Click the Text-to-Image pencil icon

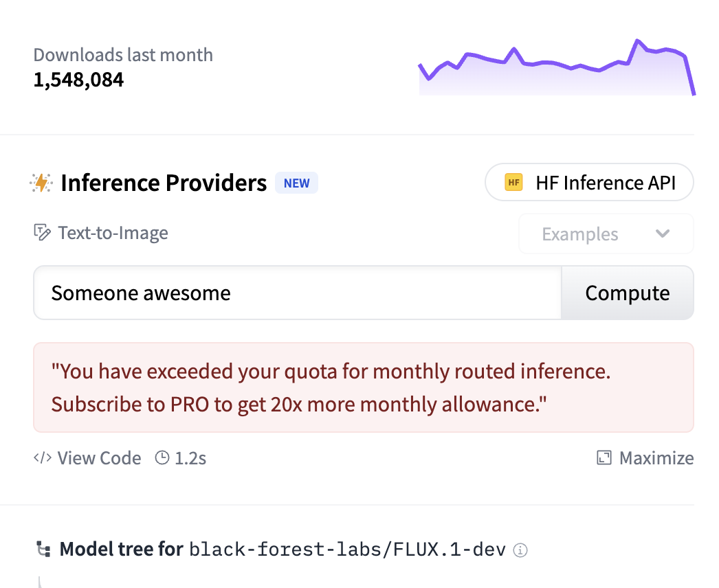pos(42,233)
